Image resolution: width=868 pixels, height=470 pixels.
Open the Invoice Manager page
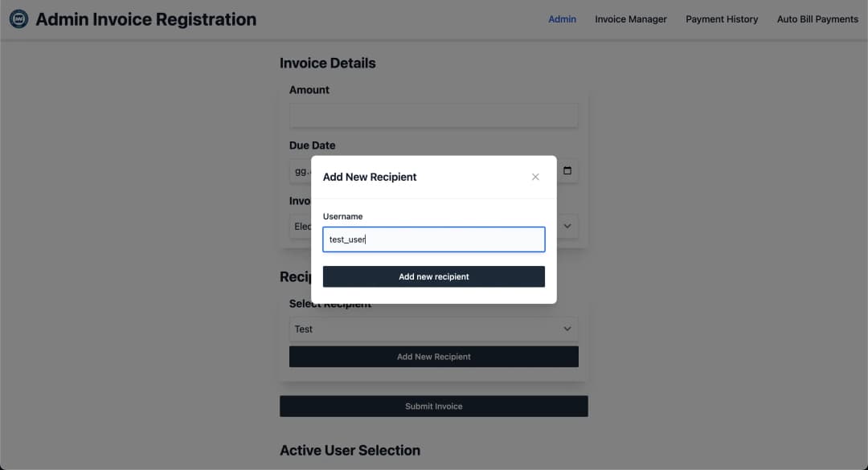click(630, 19)
